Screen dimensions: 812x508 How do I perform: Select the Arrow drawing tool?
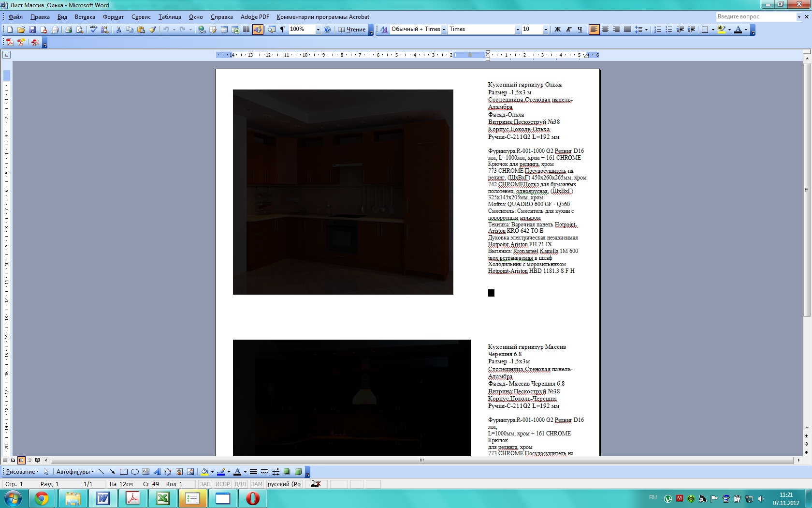(112, 472)
